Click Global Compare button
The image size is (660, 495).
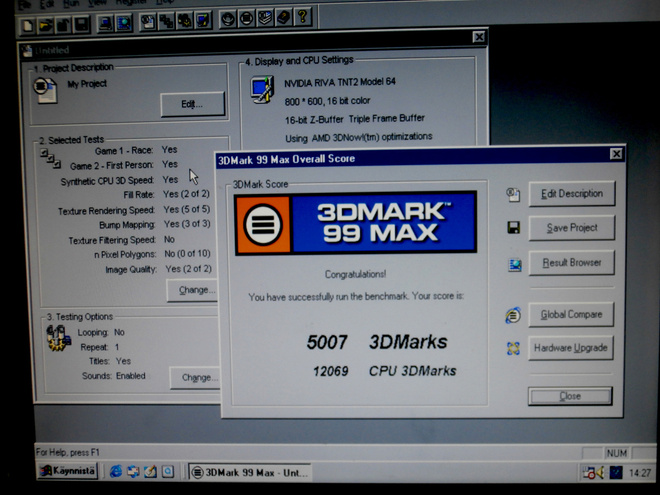[x=571, y=314]
